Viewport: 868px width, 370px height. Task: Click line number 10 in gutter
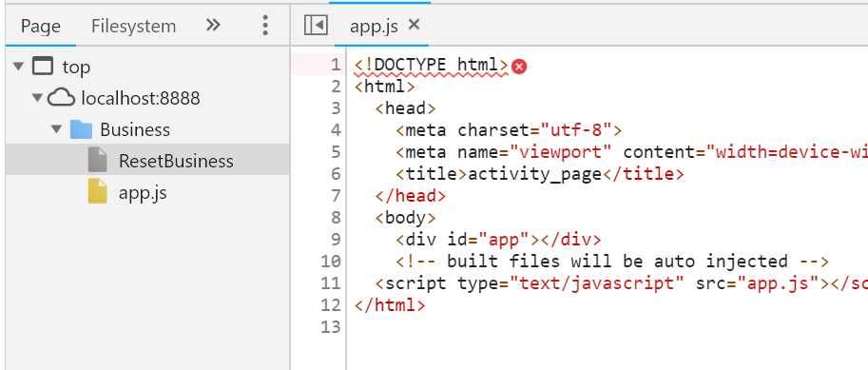[x=331, y=262]
